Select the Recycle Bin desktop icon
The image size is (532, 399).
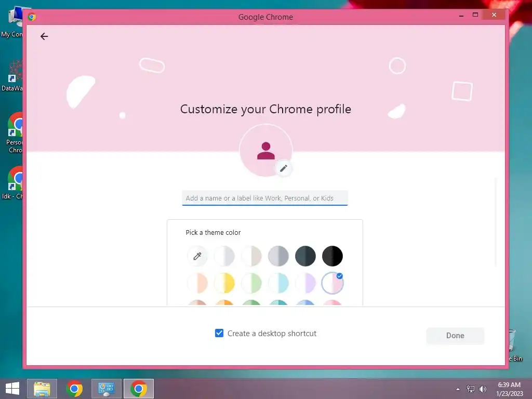pyautogui.click(x=515, y=345)
